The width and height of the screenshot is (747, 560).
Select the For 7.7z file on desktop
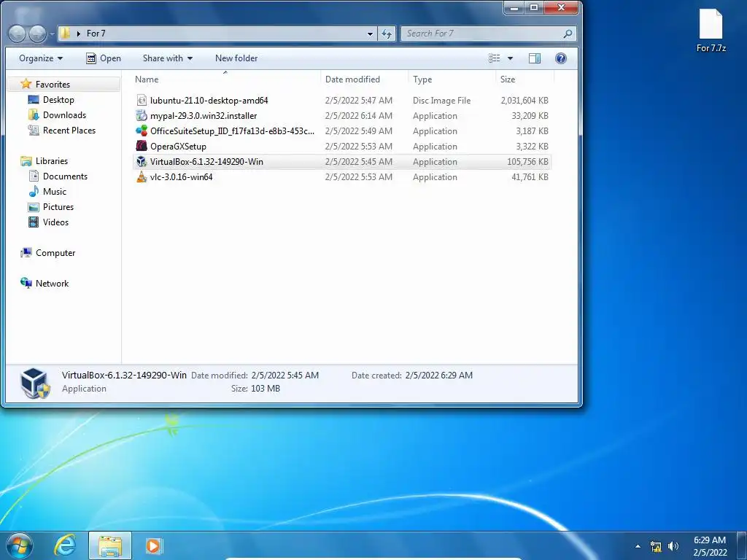[x=711, y=31]
